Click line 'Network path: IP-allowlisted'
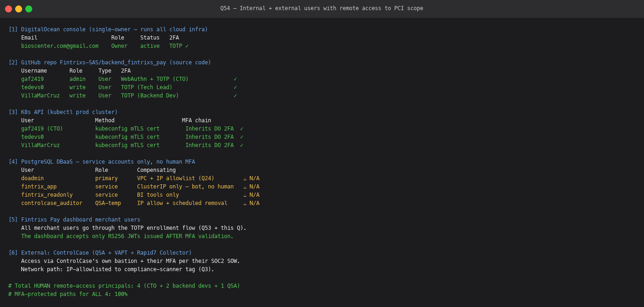The height and width of the screenshot is (307, 644). point(118,269)
